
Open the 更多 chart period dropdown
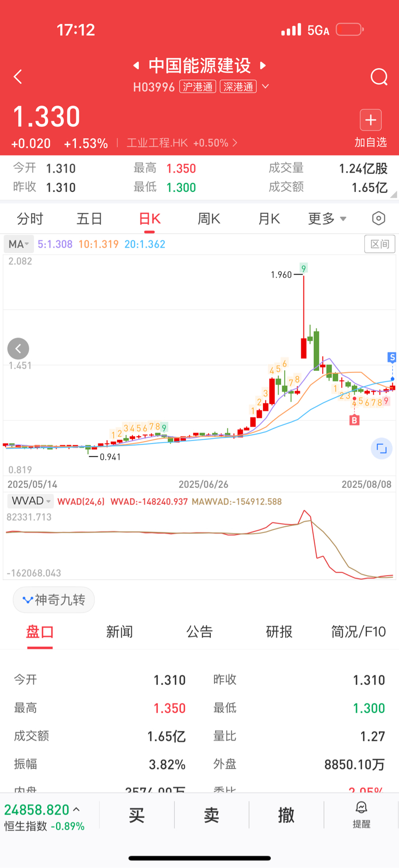point(327,219)
